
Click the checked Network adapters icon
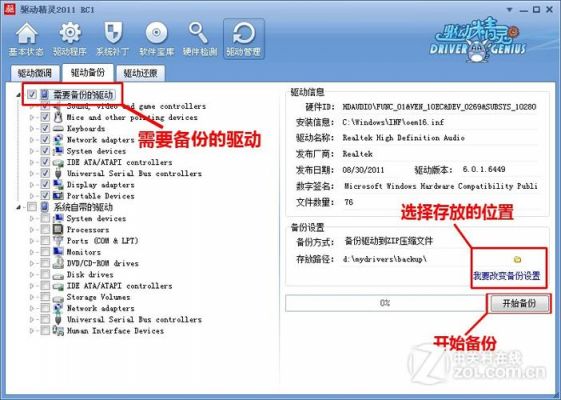[x=58, y=140]
